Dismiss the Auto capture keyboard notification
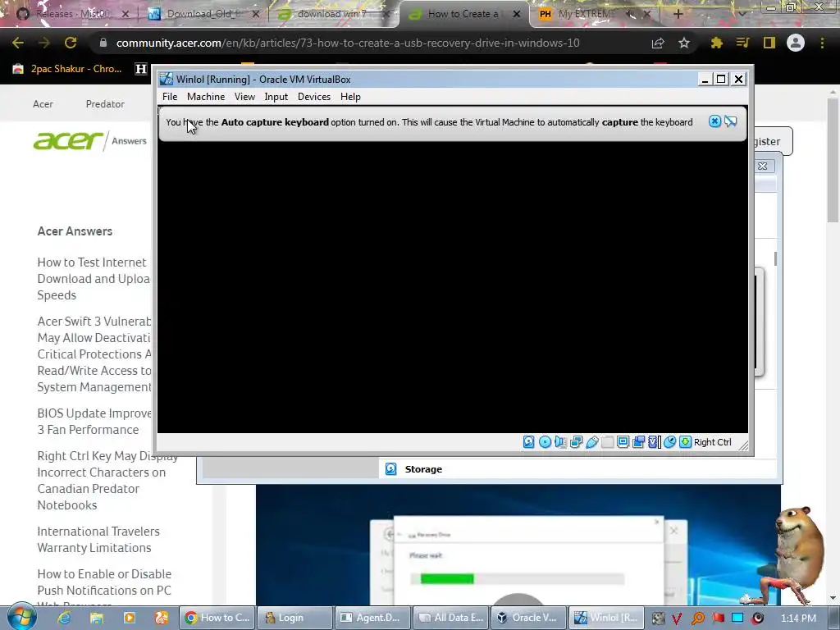Image resolution: width=840 pixels, height=630 pixels. tap(714, 121)
